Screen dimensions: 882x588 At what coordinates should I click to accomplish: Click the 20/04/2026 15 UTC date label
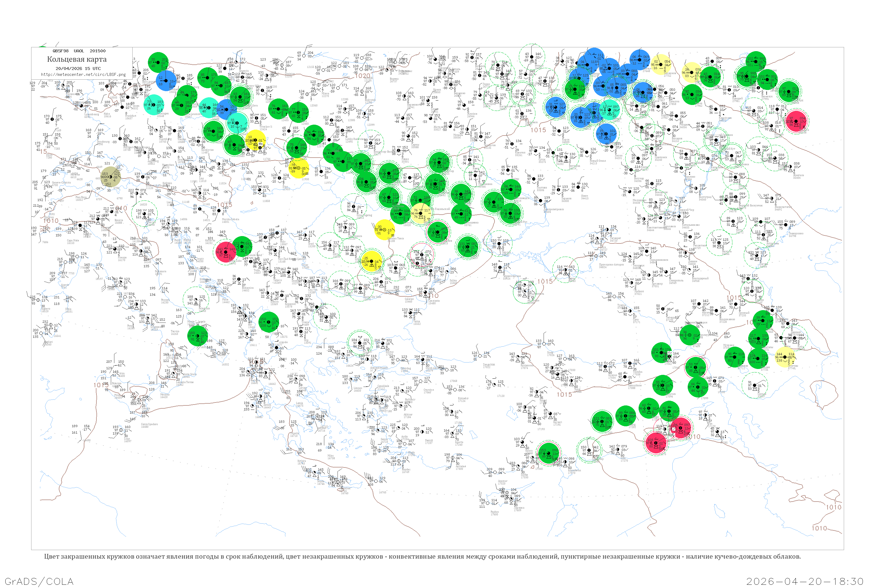point(78,69)
